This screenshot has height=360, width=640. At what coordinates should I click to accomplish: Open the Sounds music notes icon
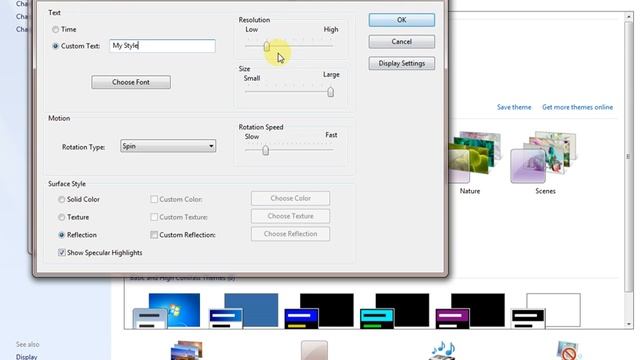(442, 350)
